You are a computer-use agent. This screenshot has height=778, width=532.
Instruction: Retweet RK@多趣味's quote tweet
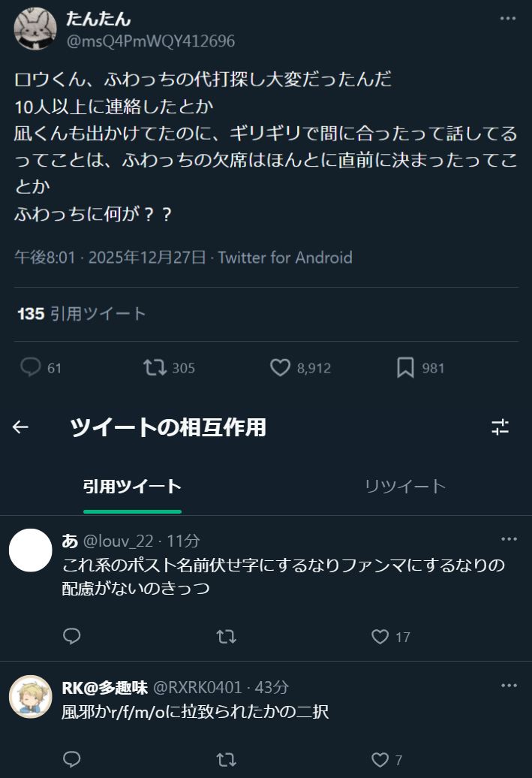point(226,760)
